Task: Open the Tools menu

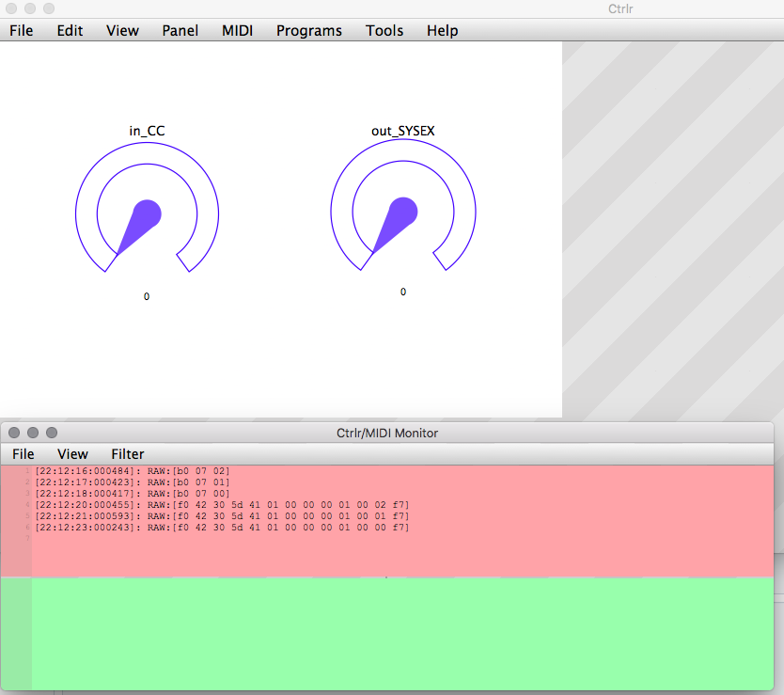Action: pyautogui.click(x=384, y=30)
